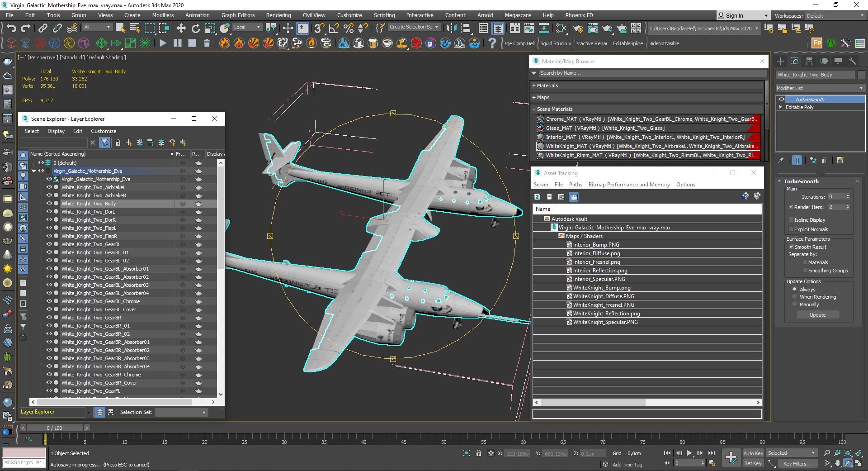The width and height of the screenshot is (868, 471).
Task: Select the Manually update option
Action: [x=794, y=304]
